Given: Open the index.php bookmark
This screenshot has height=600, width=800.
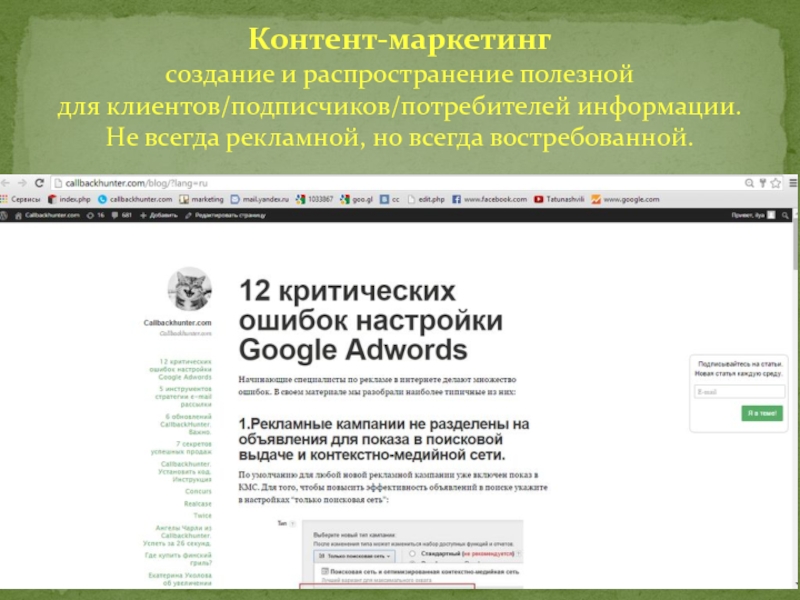Looking at the screenshot, I should 69,199.
